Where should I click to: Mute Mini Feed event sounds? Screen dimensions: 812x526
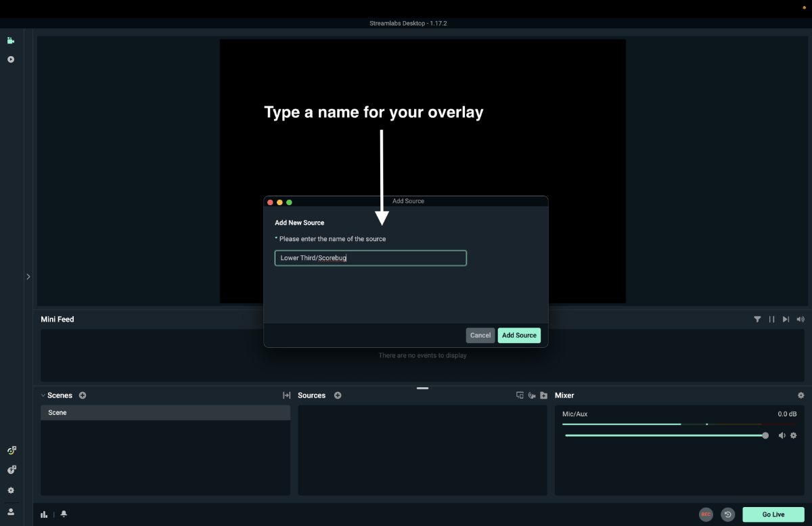[800, 320]
